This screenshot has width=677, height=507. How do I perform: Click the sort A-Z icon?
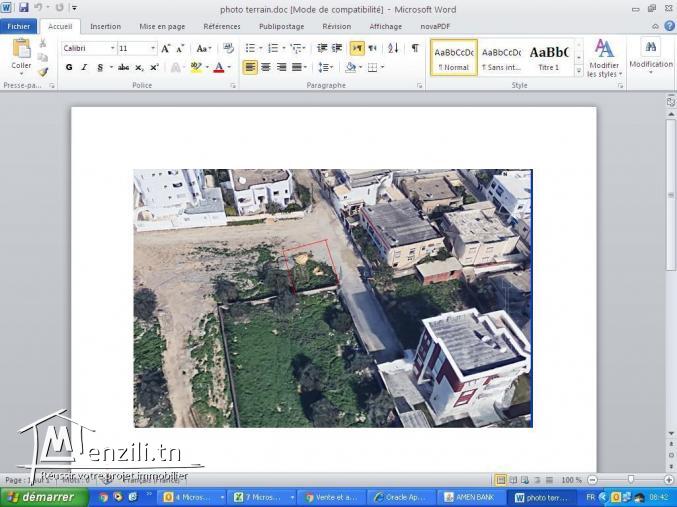click(393, 48)
